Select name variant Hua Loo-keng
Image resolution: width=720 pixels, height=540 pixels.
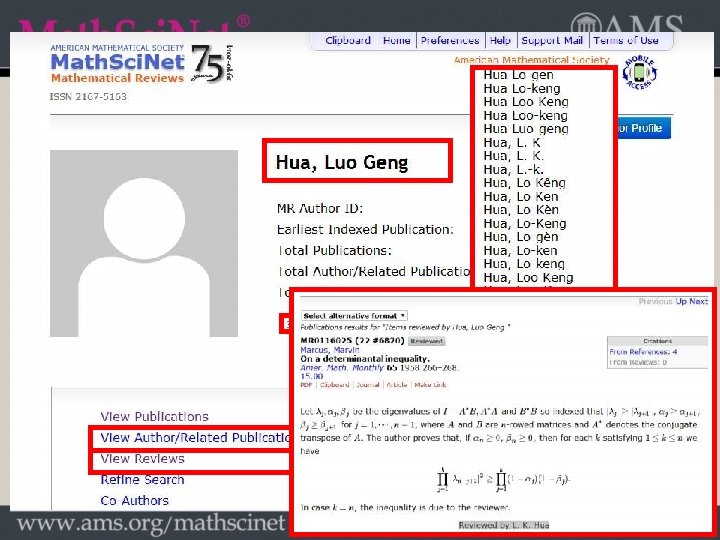(x=525, y=115)
